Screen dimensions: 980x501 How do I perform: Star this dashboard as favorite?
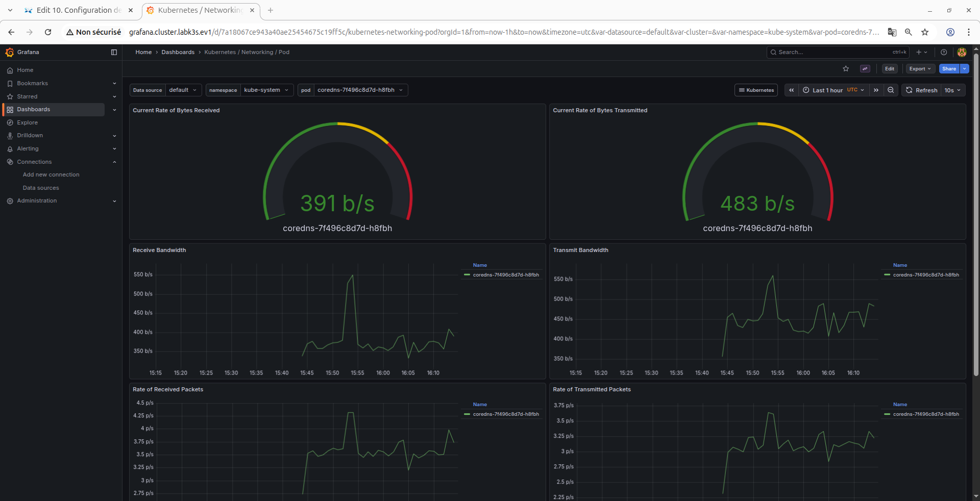pyautogui.click(x=846, y=69)
